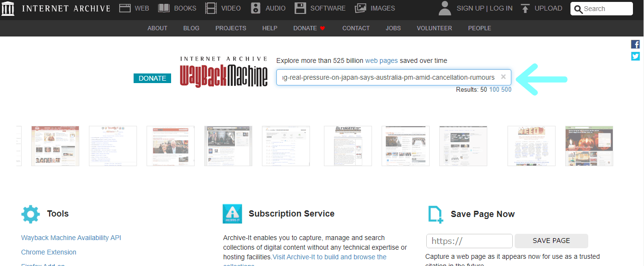Image resolution: width=644 pixels, height=266 pixels.
Task: Click the Archive-It subscription icon
Action: pyautogui.click(x=232, y=214)
